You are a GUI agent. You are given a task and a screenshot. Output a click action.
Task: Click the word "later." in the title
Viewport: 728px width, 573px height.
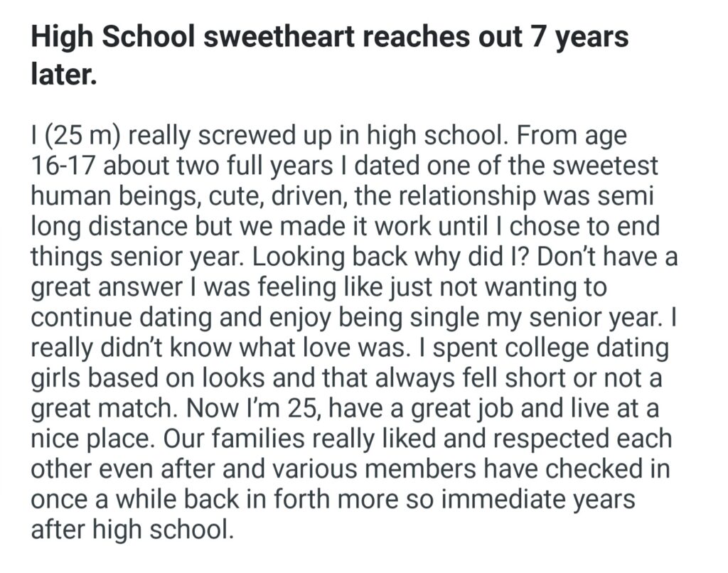click(63, 75)
